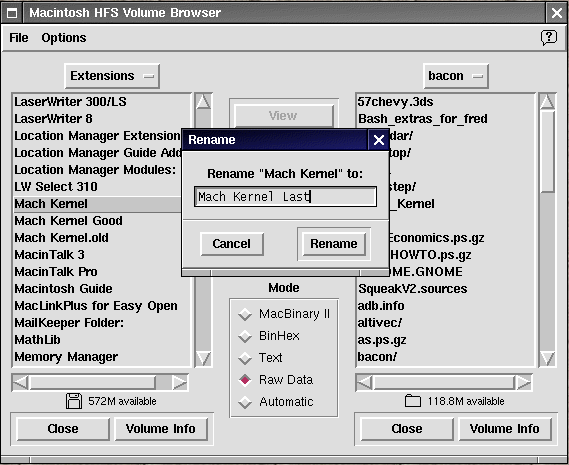Select MacLinkPlus for Easy Open
Screen dimensions: 569x465
click(102, 306)
